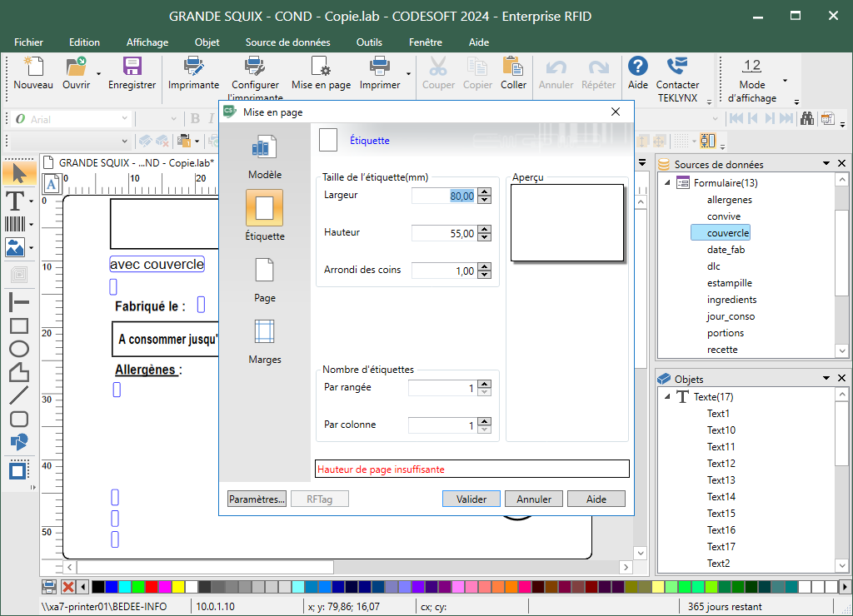This screenshot has height=616, width=853.
Task: Increase the Largeur value with the up arrow
Action: coord(484,191)
